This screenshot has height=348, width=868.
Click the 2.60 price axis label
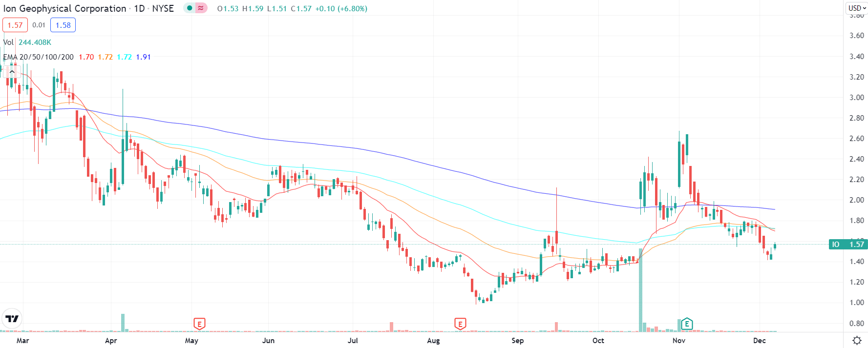(857, 138)
